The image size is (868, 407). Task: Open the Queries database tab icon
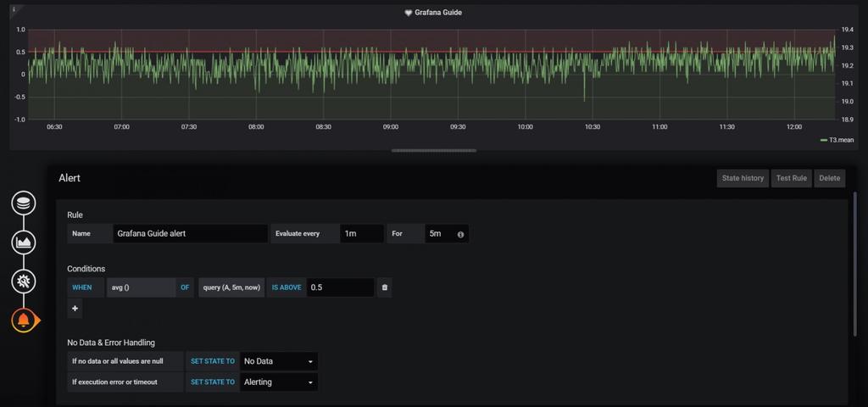(x=23, y=203)
